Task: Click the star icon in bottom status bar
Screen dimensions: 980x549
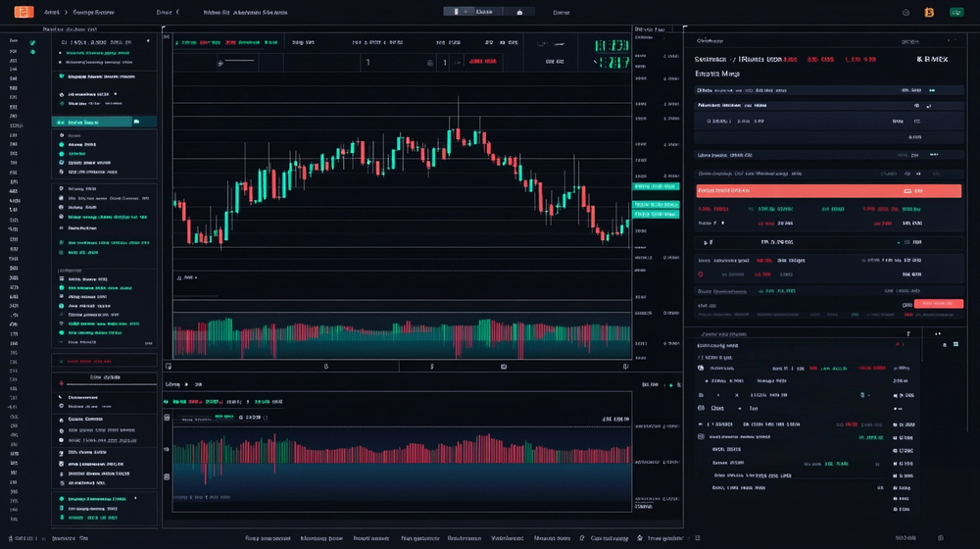Action: click(x=640, y=538)
